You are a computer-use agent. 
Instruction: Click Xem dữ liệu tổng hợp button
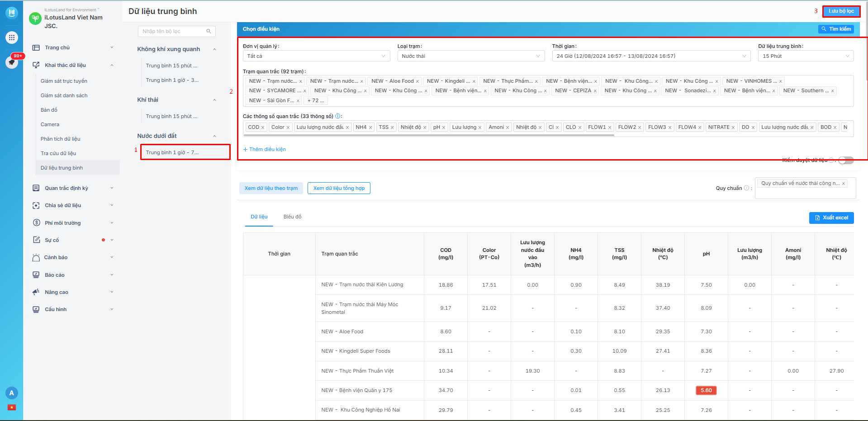339,188
